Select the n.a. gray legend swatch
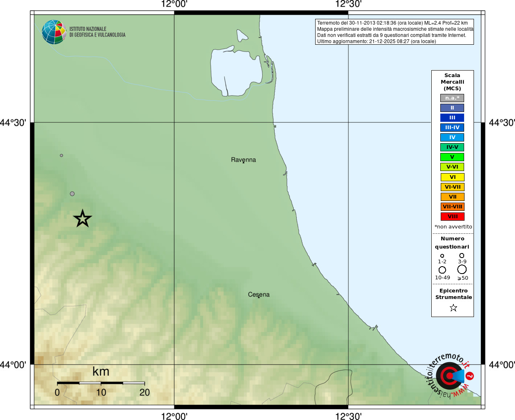This screenshot has width=515, height=420. click(x=452, y=98)
